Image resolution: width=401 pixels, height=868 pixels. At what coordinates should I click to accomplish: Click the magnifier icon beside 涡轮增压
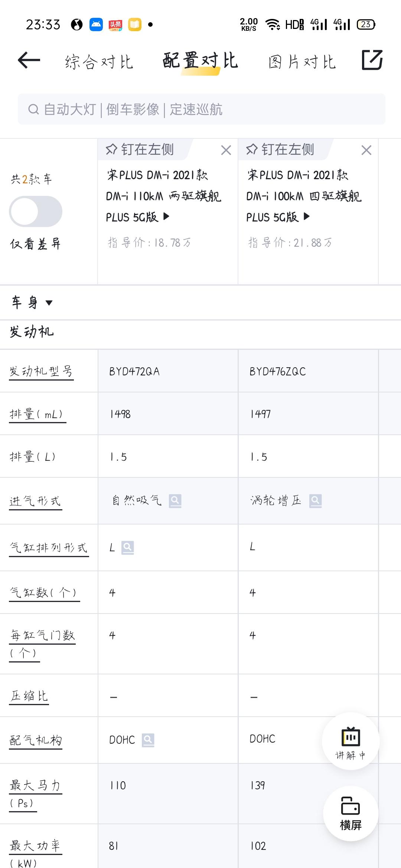[x=316, y=501]
